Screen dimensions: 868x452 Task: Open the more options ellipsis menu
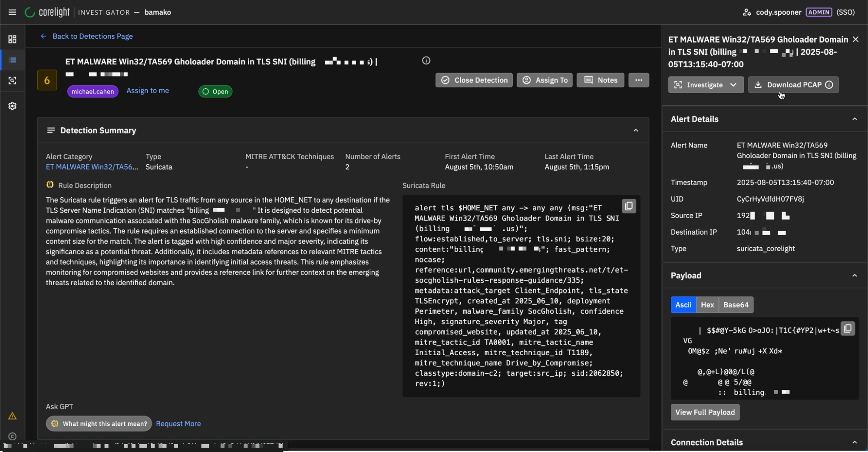pos(638,80)
